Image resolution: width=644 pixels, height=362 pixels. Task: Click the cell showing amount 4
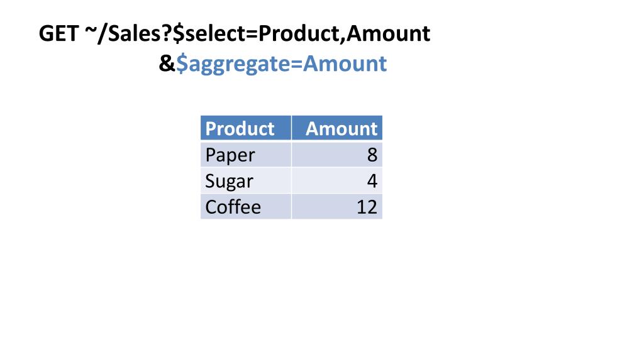pyautogui.click(x=337, y=180)
